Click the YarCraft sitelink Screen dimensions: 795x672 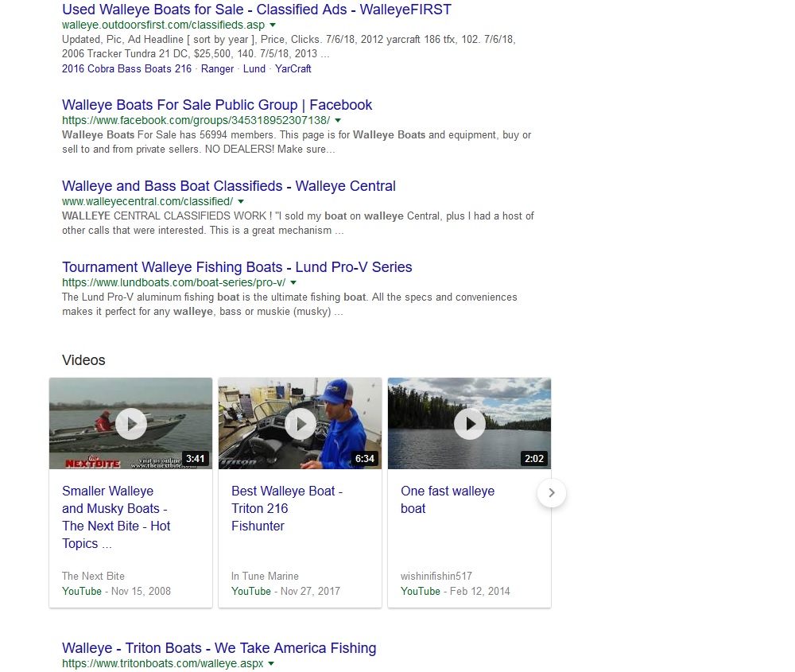[x=293, y=69]
